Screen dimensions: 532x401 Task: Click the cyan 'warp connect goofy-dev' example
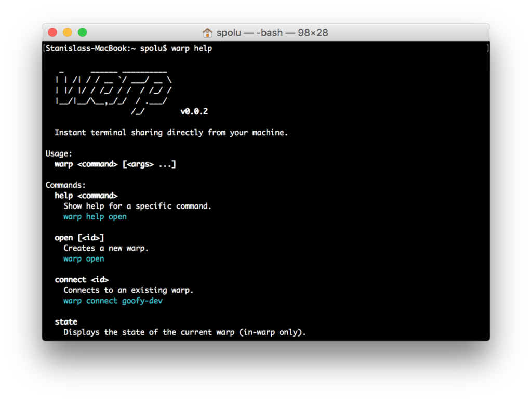(x=113, y=301)
